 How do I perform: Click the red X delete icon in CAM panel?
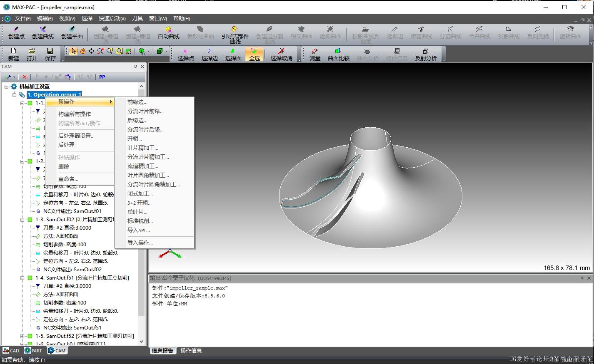[x=24, y=77]
